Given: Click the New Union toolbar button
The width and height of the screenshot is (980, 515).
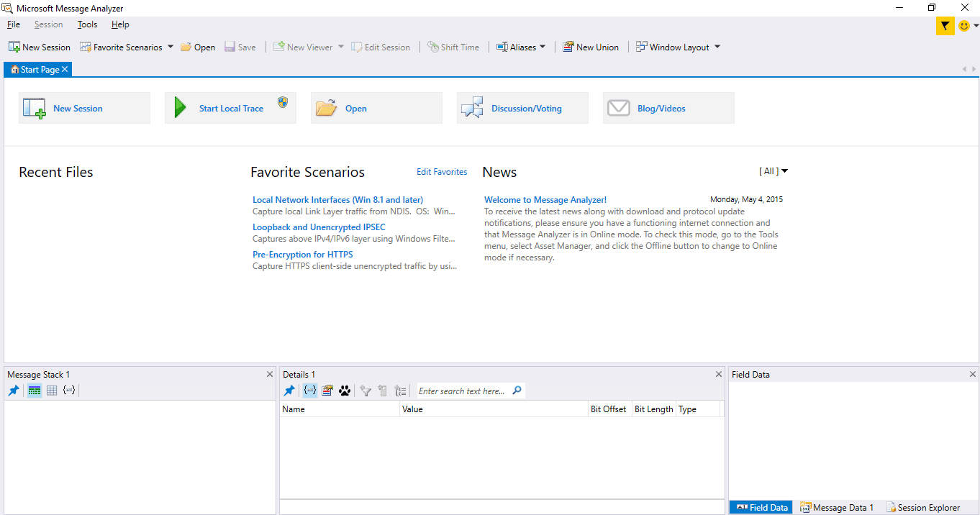Looking at the screenshot, I should 591,47.
